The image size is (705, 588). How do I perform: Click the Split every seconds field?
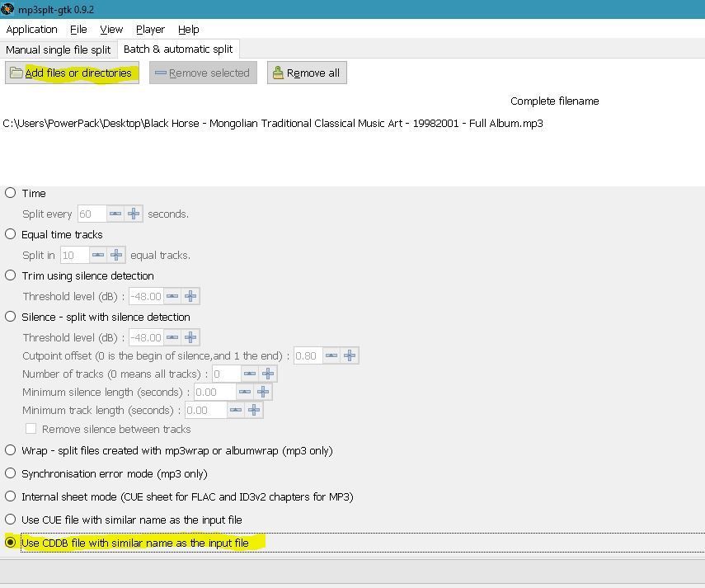coord(92,214)
